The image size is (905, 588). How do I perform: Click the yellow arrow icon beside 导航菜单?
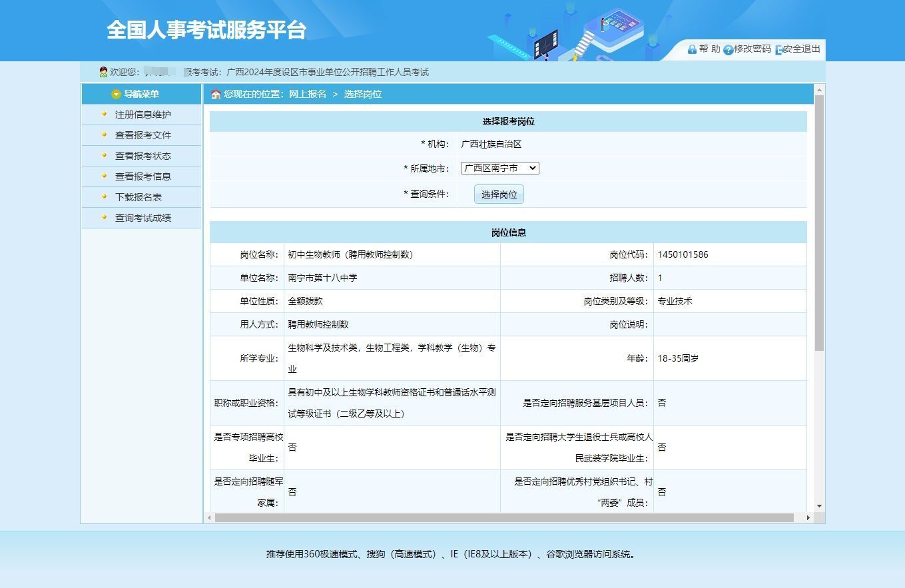coord(116,95)
